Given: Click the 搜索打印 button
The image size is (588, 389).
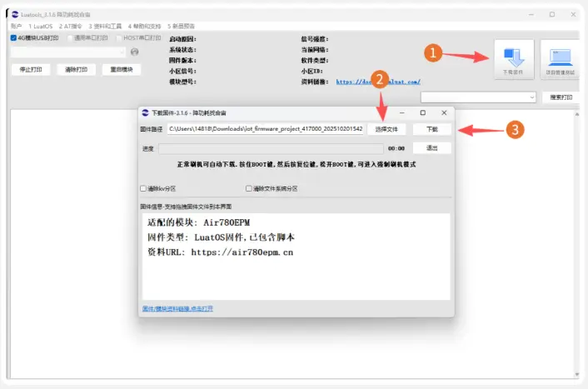Looking at the screenshot, I should (561, 97).
